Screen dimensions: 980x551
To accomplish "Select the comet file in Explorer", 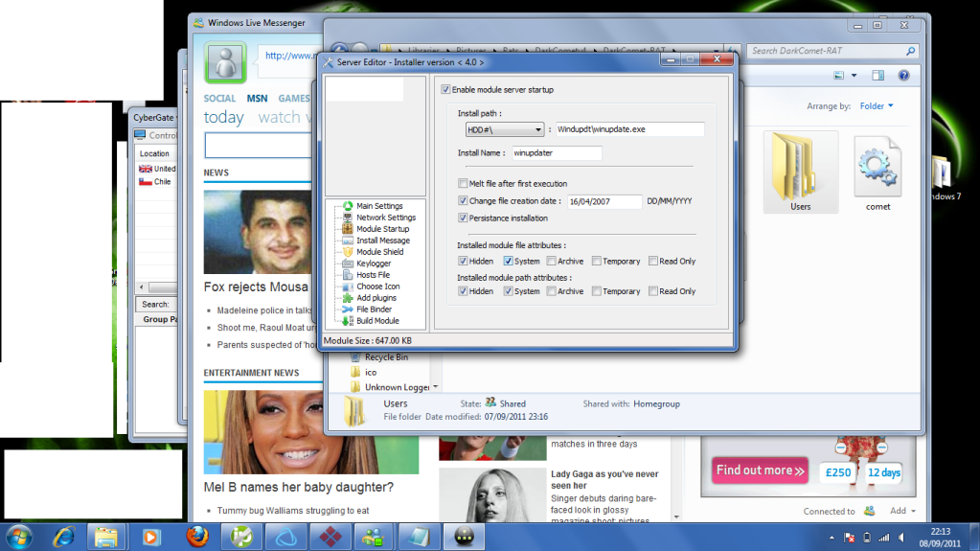I will point(877,173).
